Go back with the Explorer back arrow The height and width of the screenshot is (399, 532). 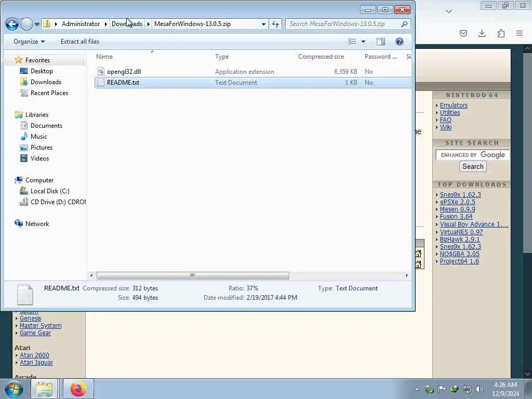pos(12,24)
